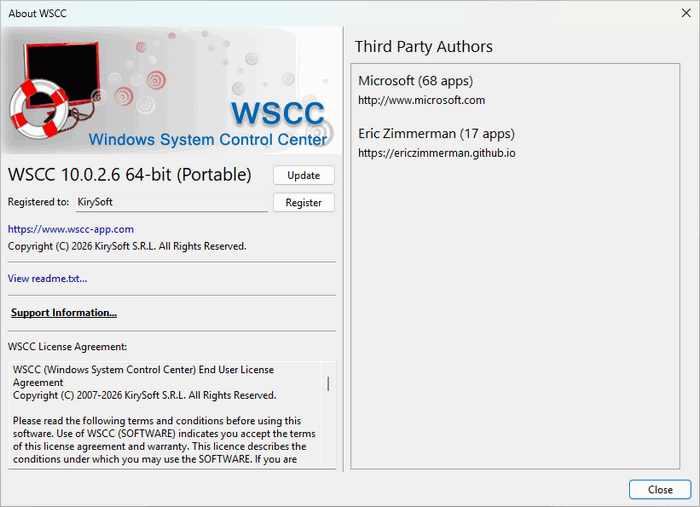700x507 pixels.
Task: Close the About WSCC window with X
Action: 686,13
